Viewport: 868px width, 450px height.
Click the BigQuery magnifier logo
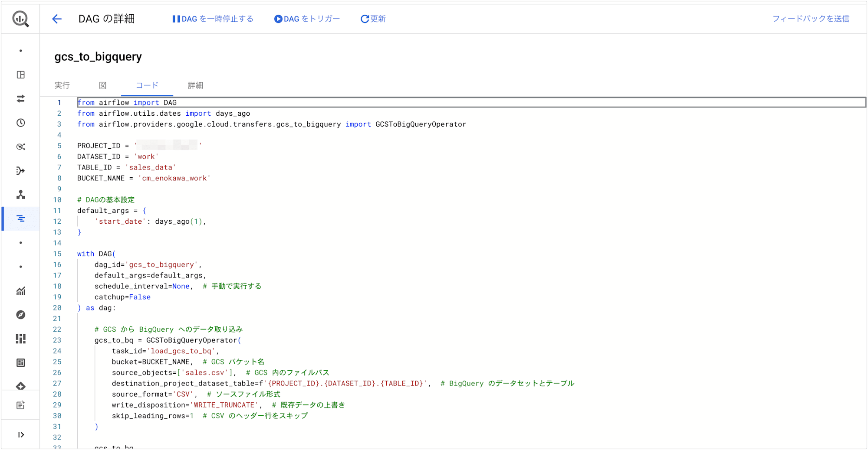pos(20,19)
